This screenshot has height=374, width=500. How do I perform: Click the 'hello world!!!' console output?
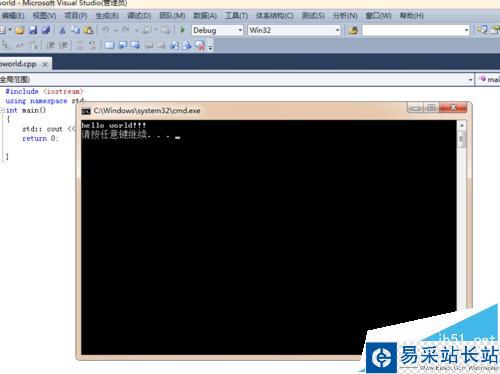point(114,125)
